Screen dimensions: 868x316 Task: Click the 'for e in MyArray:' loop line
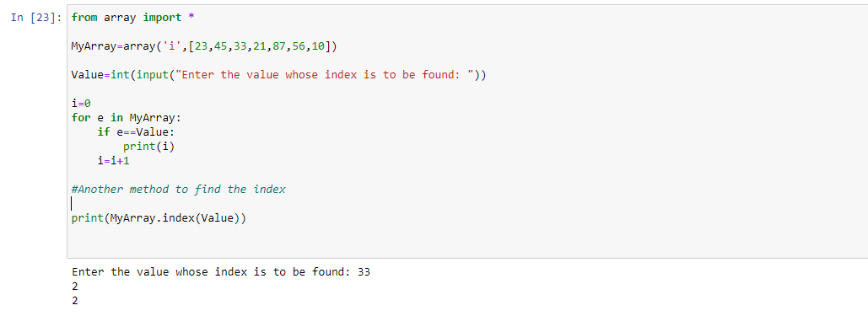pos(127,117)
